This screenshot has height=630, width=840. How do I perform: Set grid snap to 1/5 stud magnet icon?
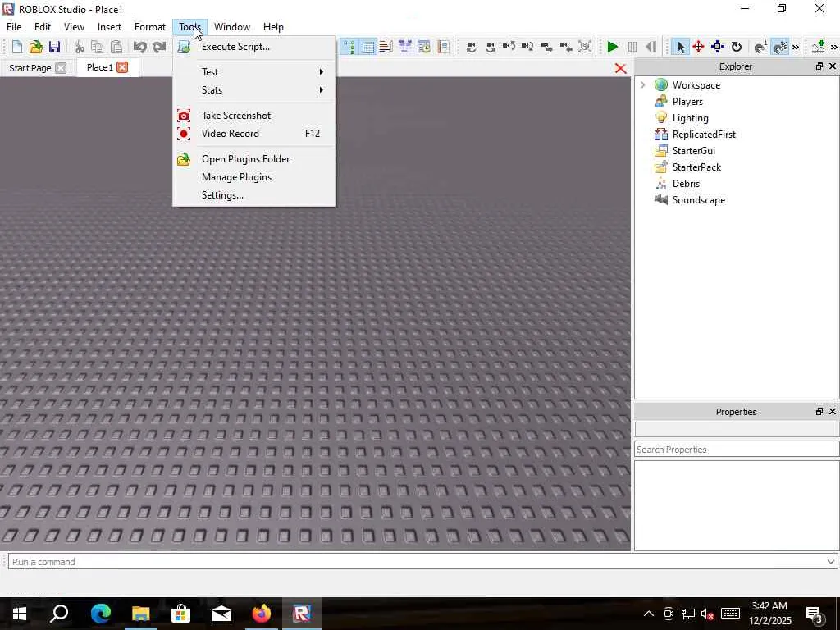(780, 47)
